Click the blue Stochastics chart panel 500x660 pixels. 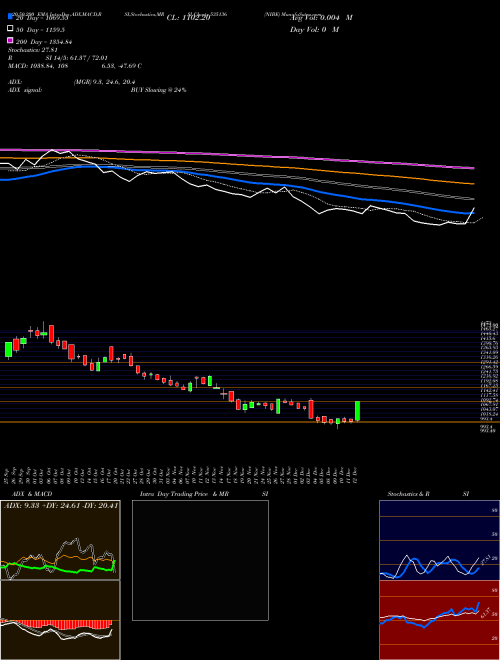click(439, 540)
